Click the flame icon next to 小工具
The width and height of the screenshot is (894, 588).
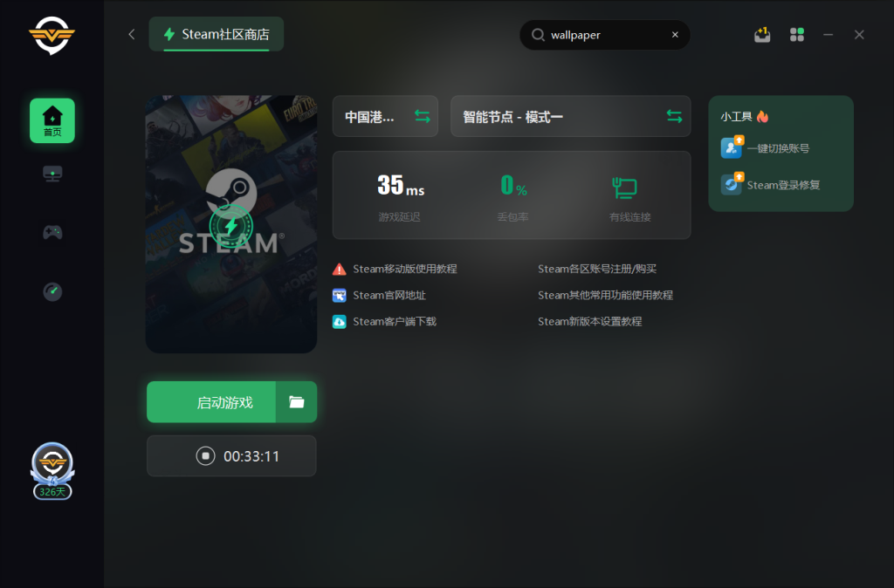[x=762, y=116]
